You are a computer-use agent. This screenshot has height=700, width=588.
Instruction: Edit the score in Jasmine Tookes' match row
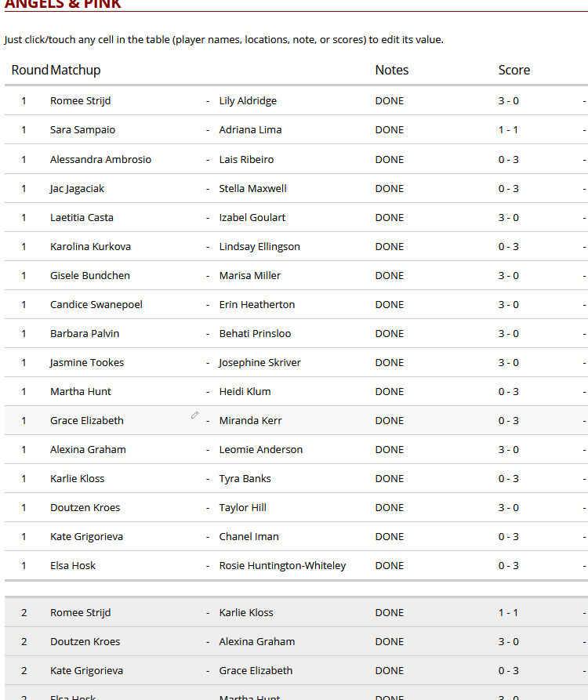(x=508, y=362)
